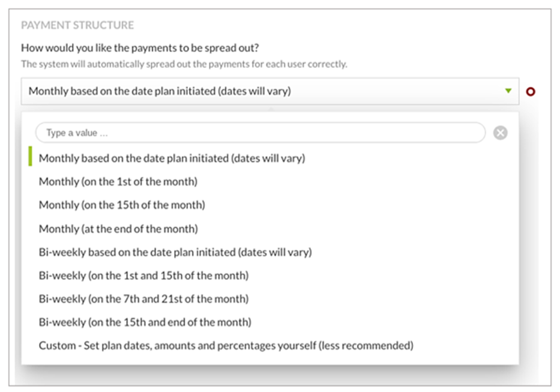The width and height of the screenshot is (560, 392).
Task: Select Bi-weekly based on date plan initiated
Action: point(175,252)
